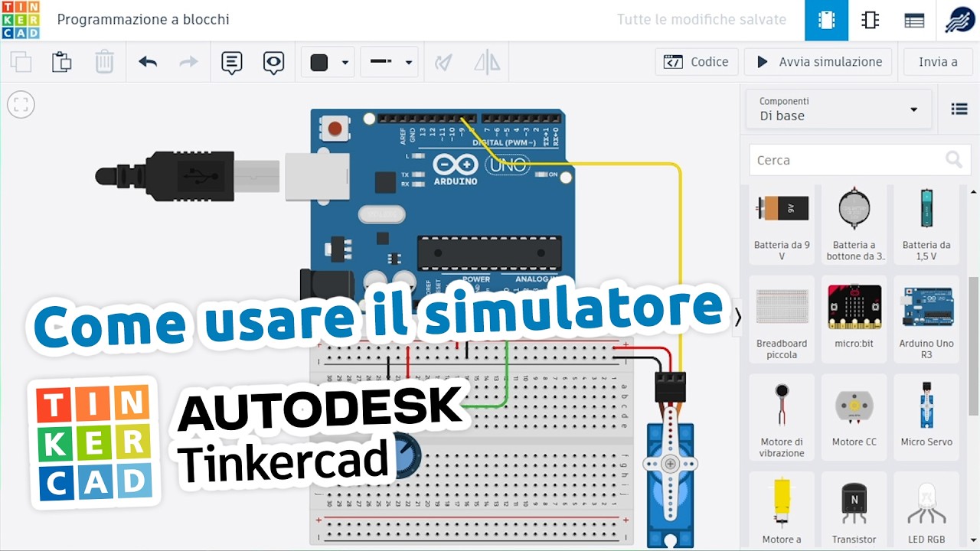Open the Codice code editor
Viewport: 980px width, 551px height.
click(x=697, y=62)
